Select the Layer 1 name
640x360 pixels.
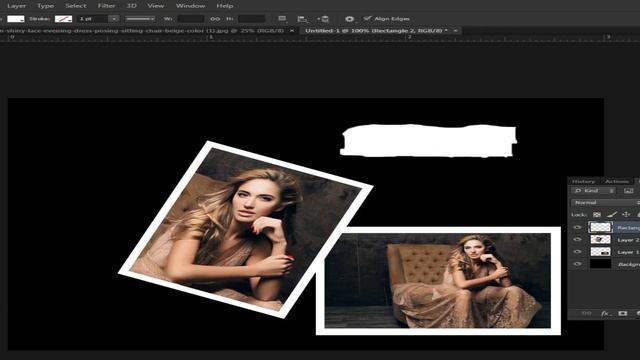click(x=628, y=252)
